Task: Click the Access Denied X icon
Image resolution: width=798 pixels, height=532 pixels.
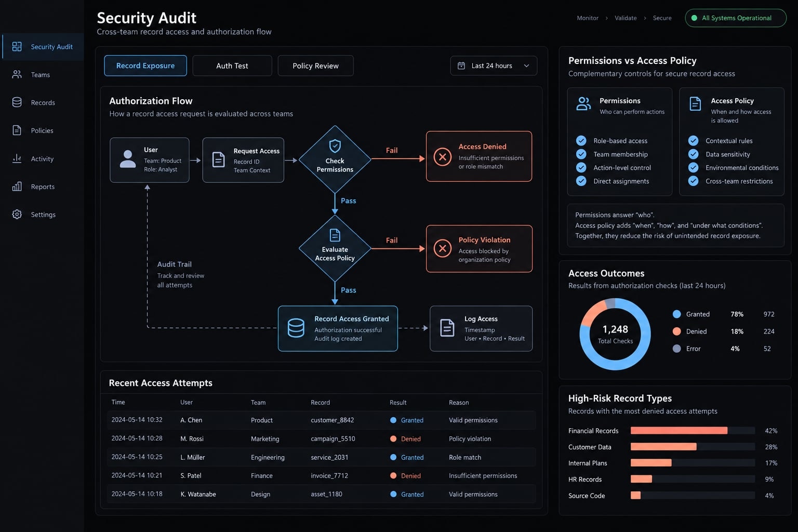Action: click(443, 156)
